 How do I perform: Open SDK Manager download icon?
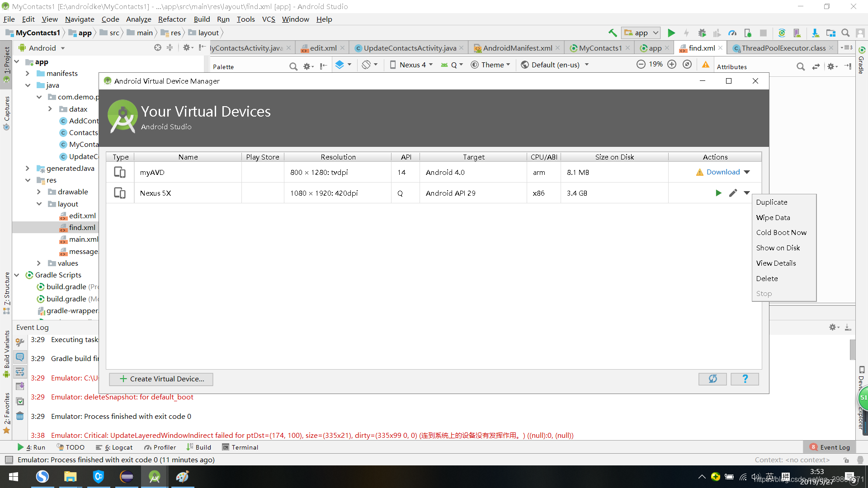815,33
